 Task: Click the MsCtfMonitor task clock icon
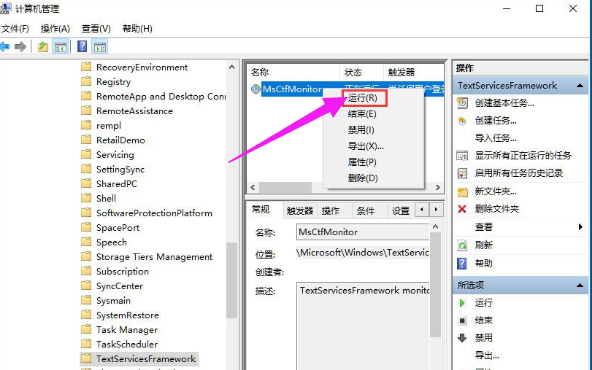[256, 89]
